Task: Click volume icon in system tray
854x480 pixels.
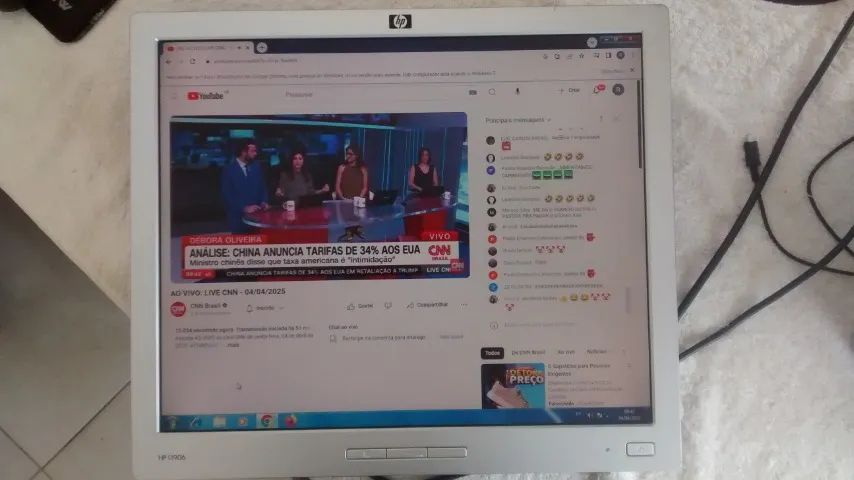Action: [590, 416]
